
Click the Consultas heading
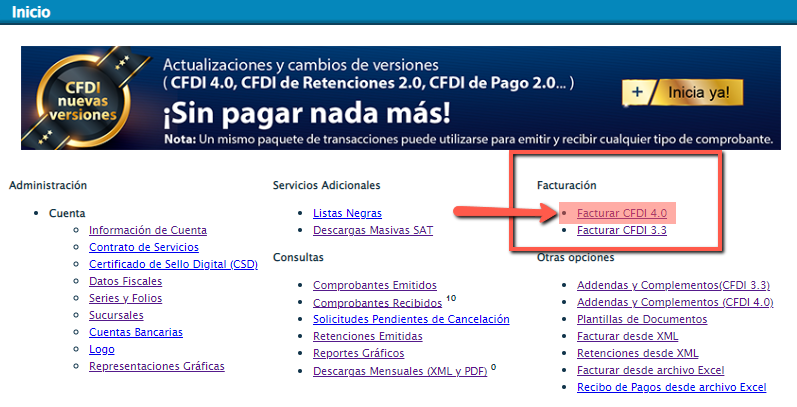pyautogui.click(x=298, y=258)
